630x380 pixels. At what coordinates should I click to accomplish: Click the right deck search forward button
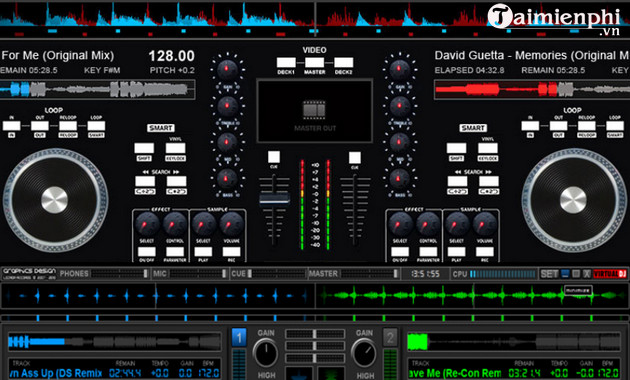point(489,181)
